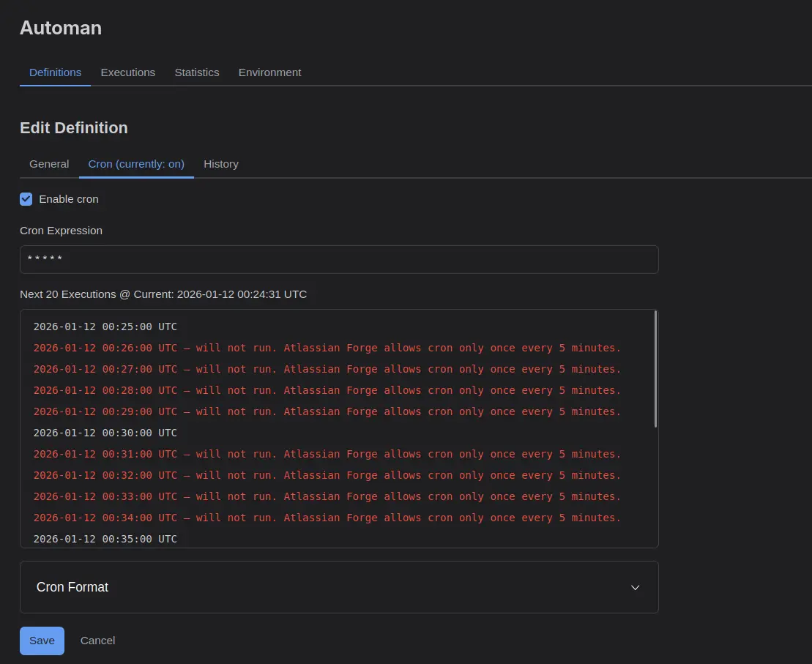This screenshot has height=664, width=812.
Task: Select the 00:25:00 UTC execution line
Action: 105,327
